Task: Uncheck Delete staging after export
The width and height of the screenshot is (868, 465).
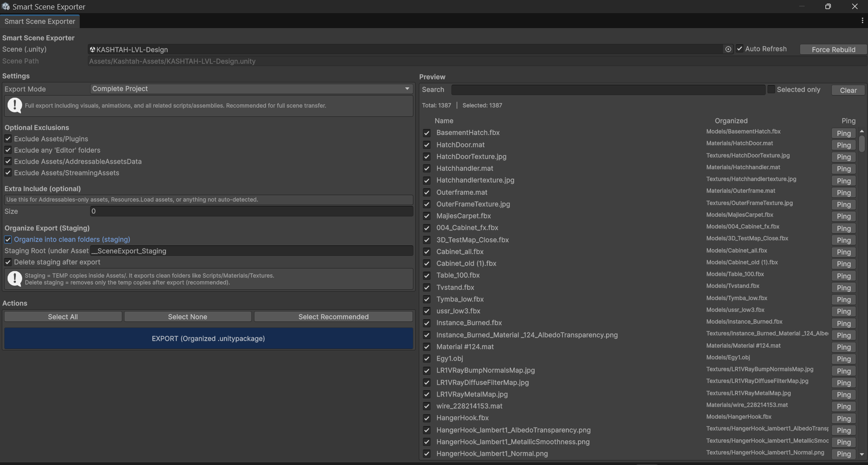Action: 8,262
